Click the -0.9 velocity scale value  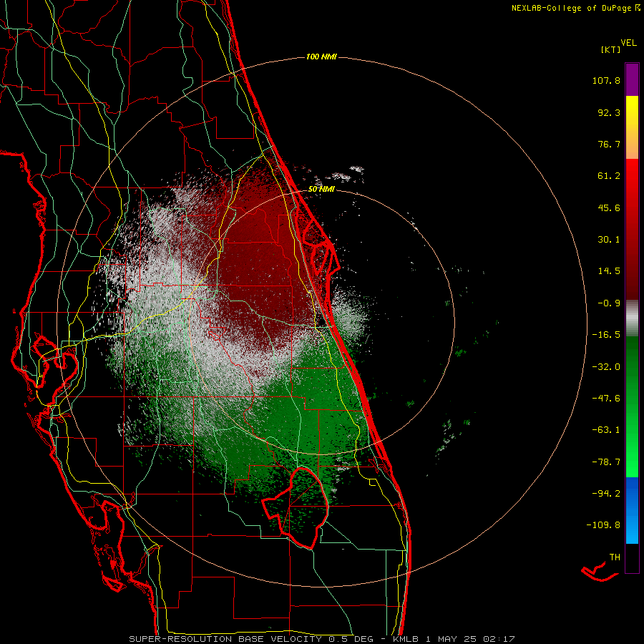pos(609,303)
